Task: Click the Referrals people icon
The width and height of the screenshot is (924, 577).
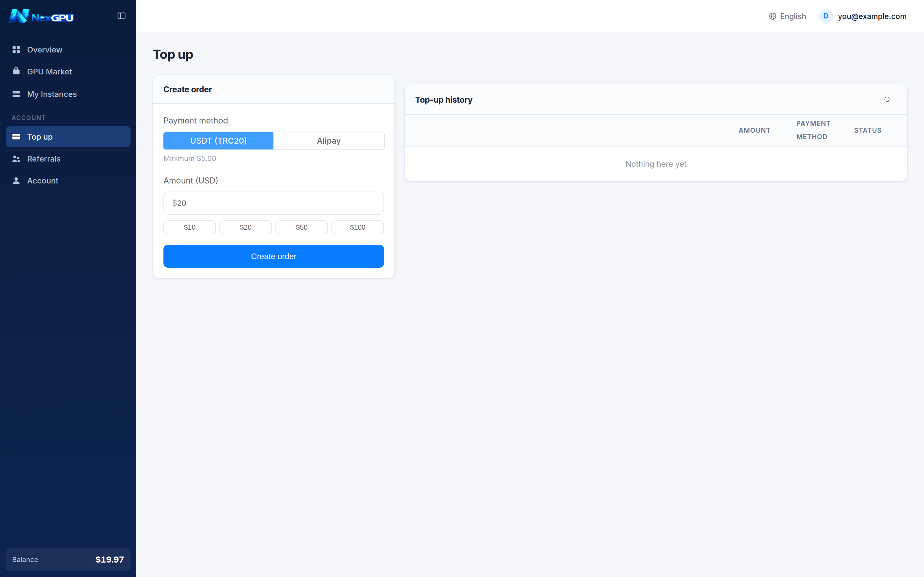Action: 16,158
